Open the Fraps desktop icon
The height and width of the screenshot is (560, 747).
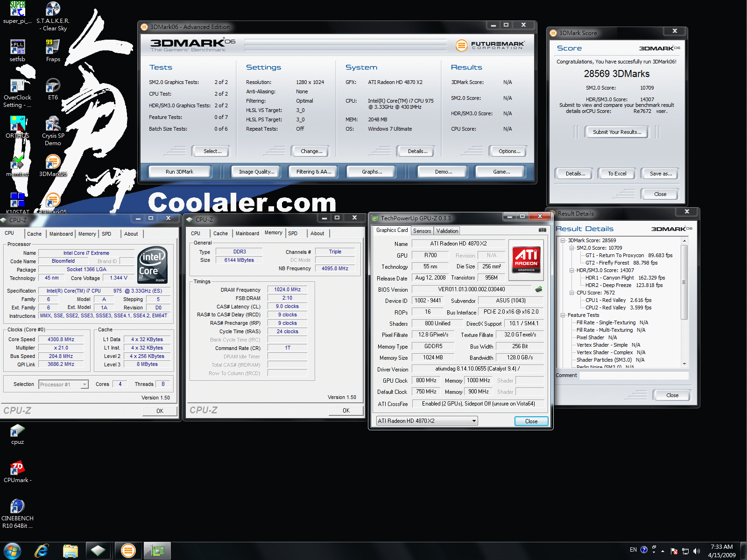(x=53, y=50)
